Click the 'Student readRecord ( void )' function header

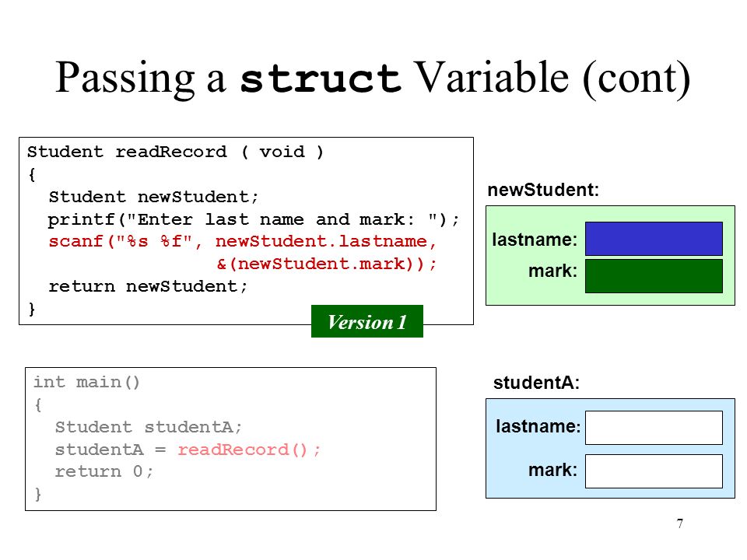175,152
